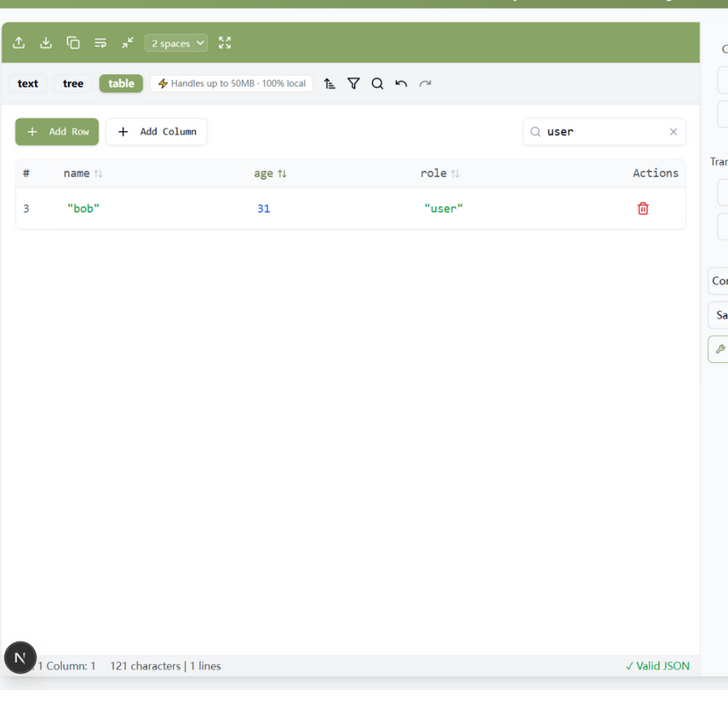The image size is (728, 724).
Task: Click the fullscreen expand icon
Action: 225,43
